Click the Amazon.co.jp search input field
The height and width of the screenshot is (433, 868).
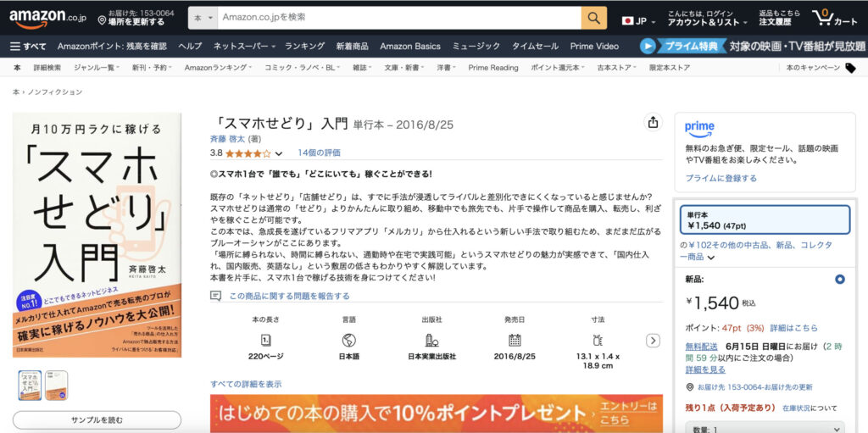pos(399,18)
